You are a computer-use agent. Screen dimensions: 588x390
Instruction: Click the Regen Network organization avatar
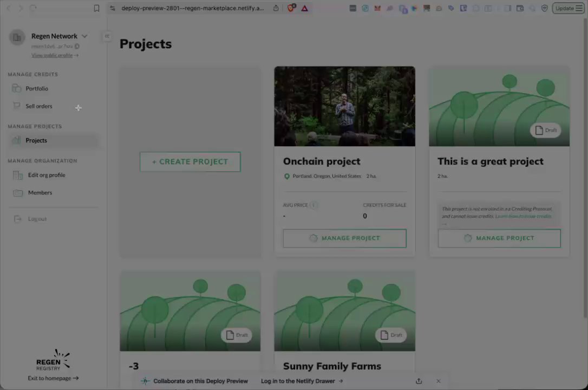pos(17,37)
